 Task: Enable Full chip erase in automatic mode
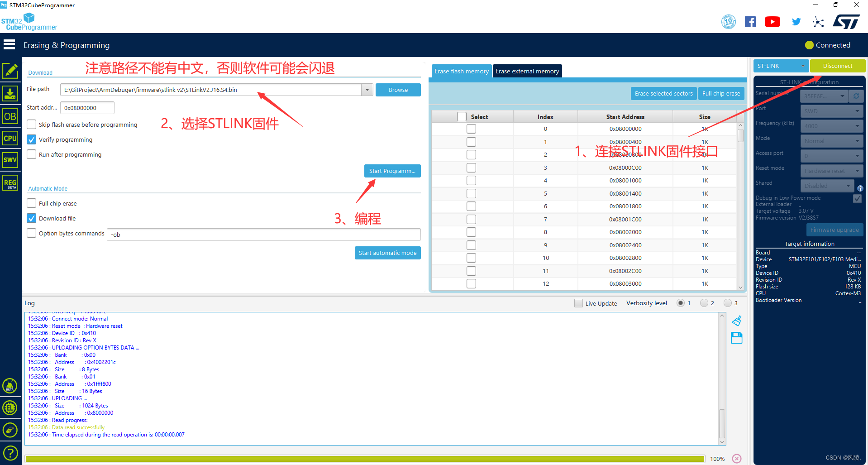[x=31, y=203]
